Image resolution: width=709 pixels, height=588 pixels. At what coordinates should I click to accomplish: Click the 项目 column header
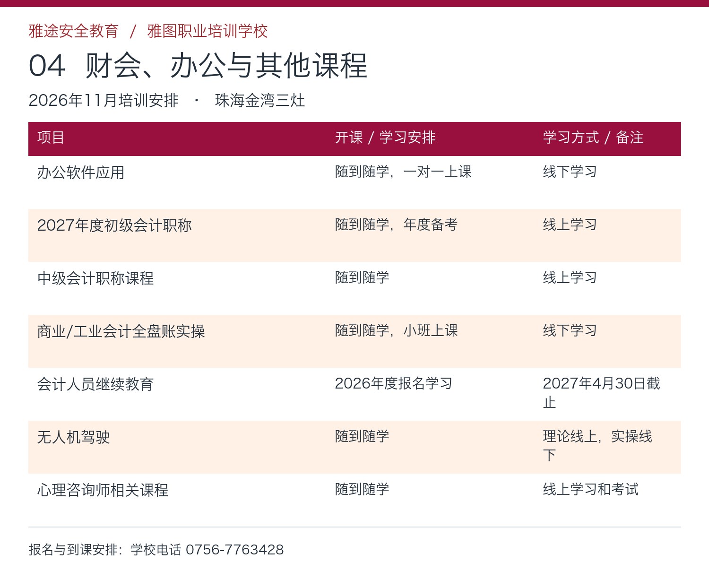tap(51, 138)
